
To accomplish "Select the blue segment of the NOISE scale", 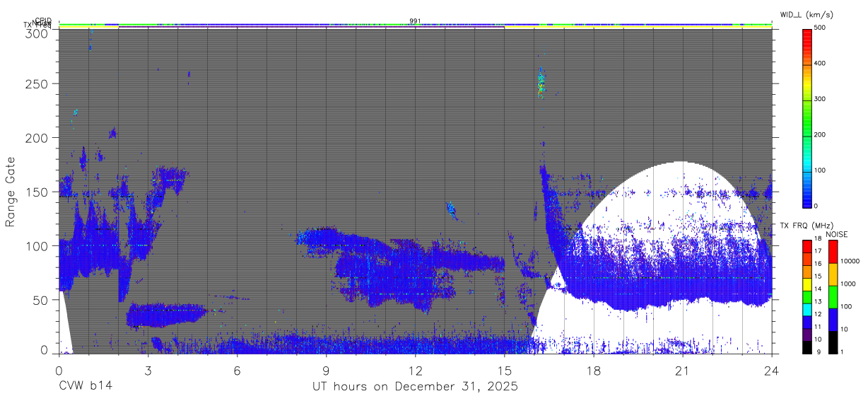I will (833, 319).
